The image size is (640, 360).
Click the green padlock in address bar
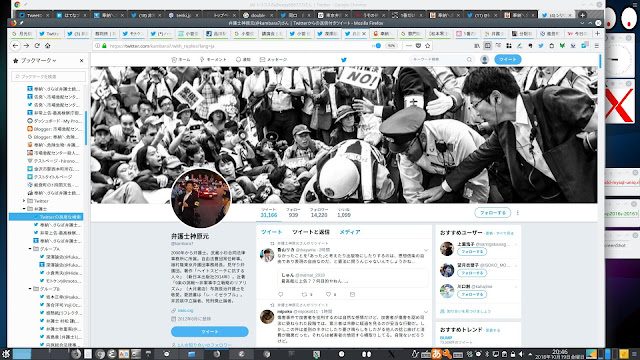point(104,46)
